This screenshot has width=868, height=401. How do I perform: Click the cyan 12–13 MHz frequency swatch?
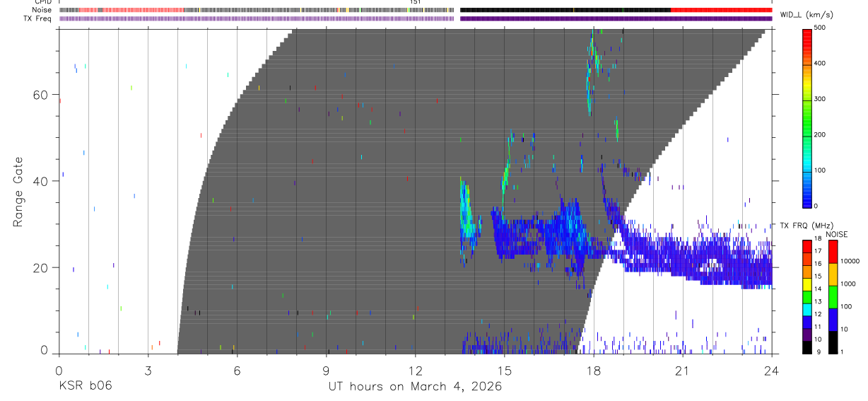coord(807,309)
